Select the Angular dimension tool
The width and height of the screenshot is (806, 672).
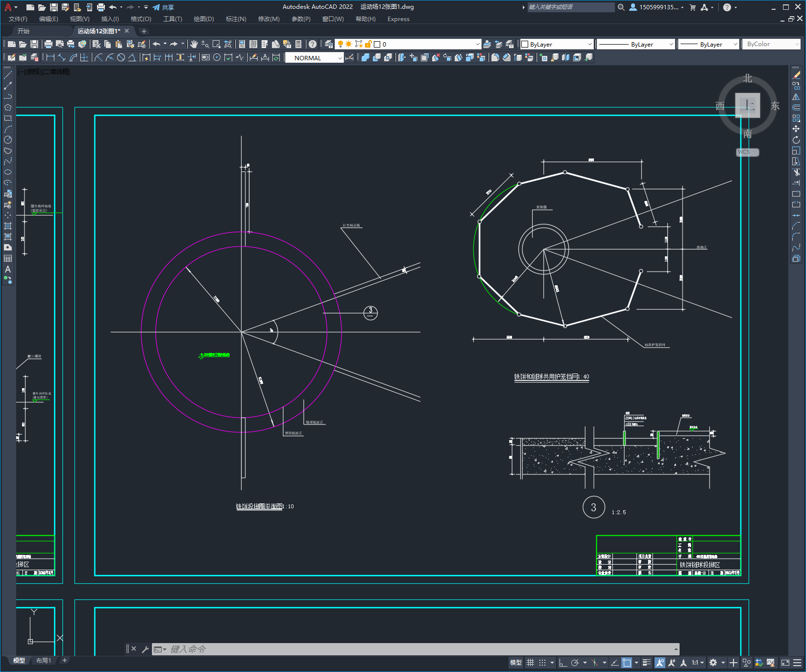tap(132, 57)
